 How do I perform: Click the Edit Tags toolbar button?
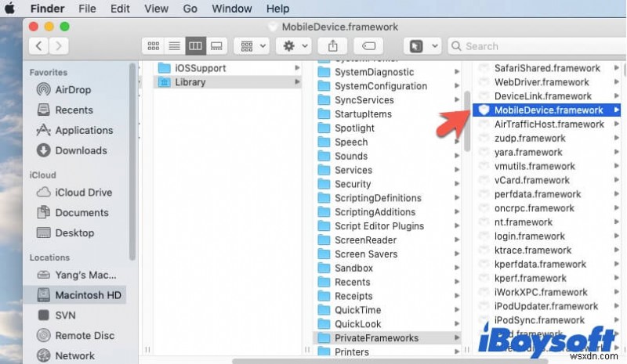(368, 46)
